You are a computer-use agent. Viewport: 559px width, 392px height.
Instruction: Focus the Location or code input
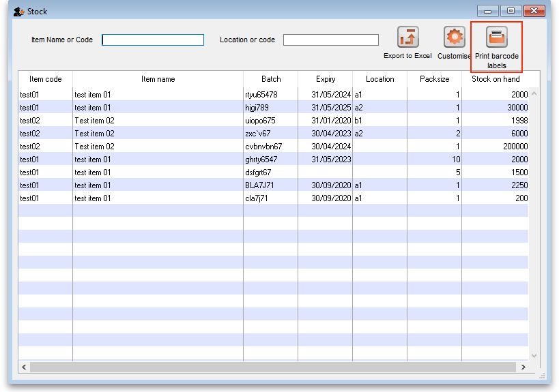tap(330, 40)
